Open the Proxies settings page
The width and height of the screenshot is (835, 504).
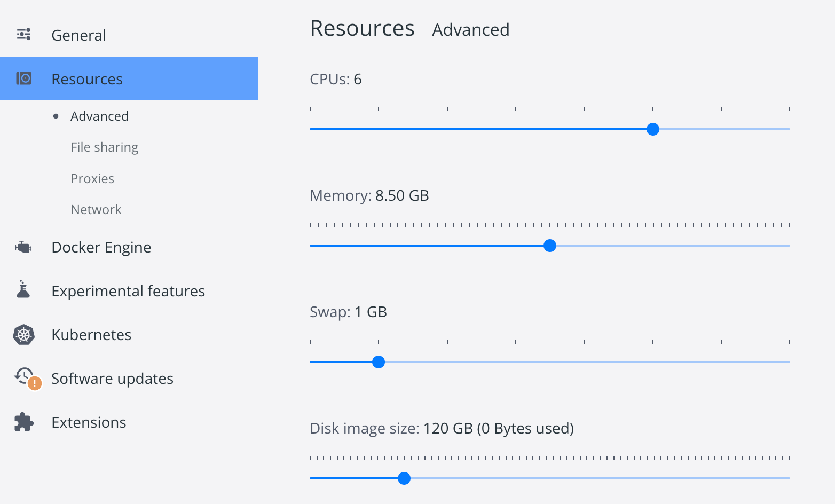(92, 178)
